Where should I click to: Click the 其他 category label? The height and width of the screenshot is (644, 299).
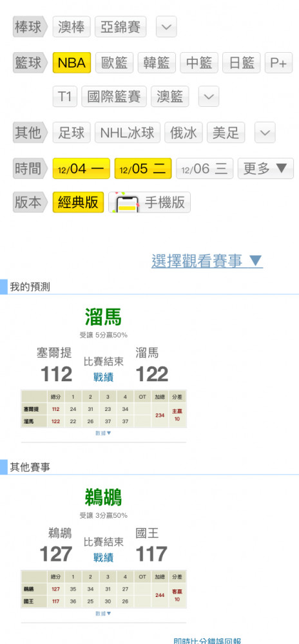(x=29, y=133)
